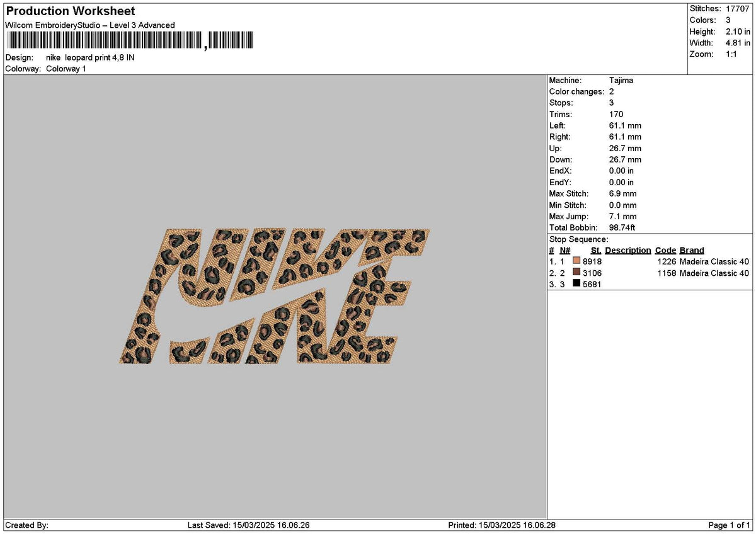Image resolution: width=756 pixels, height=534 pixels.
Task: Click the EndX value 0.00 in
Action: click(622, 171)
